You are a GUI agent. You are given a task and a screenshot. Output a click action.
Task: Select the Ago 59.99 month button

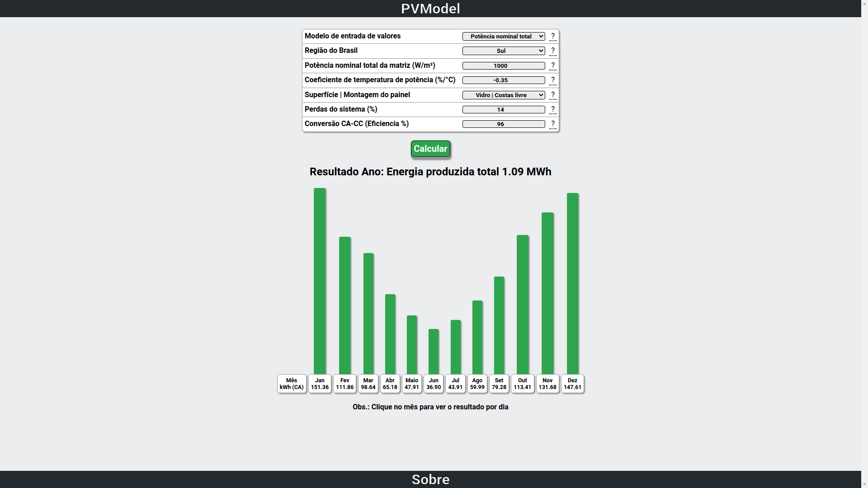tap(477, 384)
